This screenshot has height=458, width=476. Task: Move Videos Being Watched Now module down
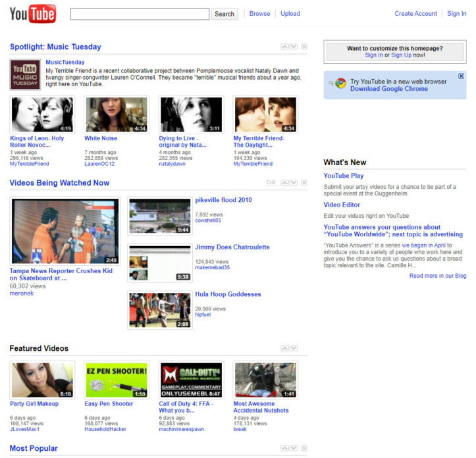pos(294,182)
